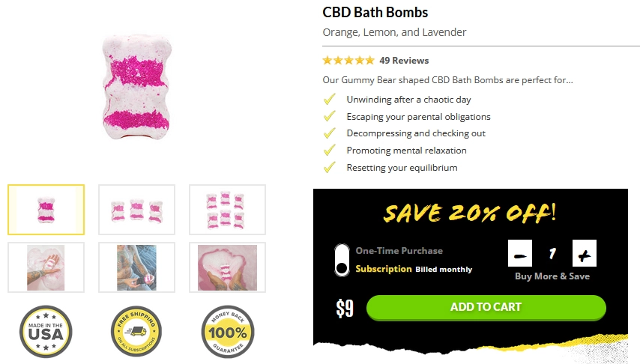The image size is (640, 364).
Task: Toggle the purchase type switch
Action: [342, 261]
